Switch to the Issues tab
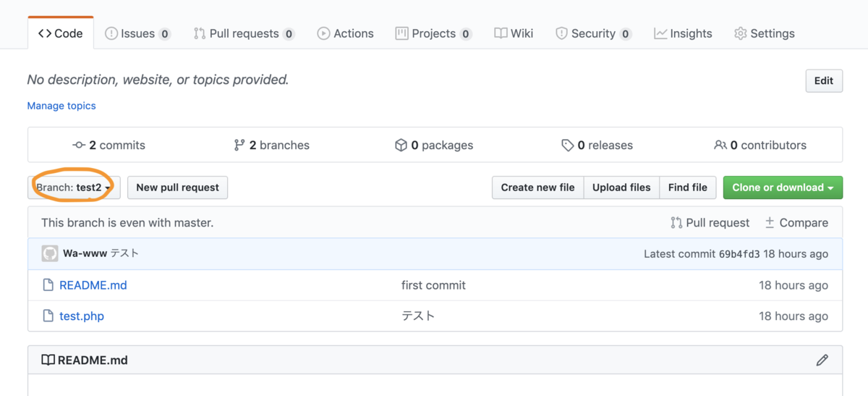This screenshot has width=868, height=396. (137, 33)
